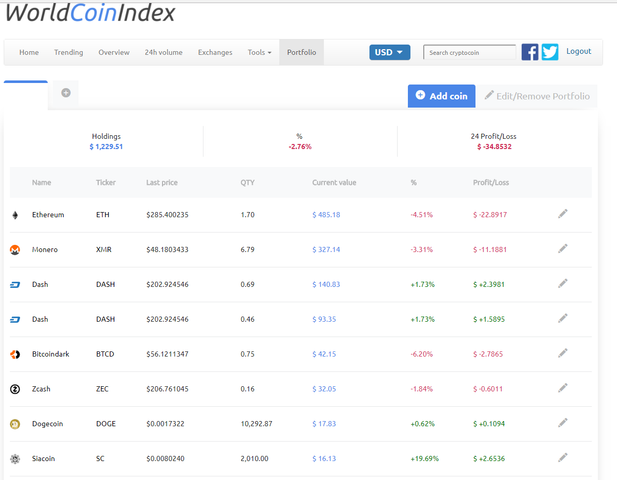Click the edit pencil for Monero row
Image resolution: width=617 pixels, height=480 pixels.
563,249
